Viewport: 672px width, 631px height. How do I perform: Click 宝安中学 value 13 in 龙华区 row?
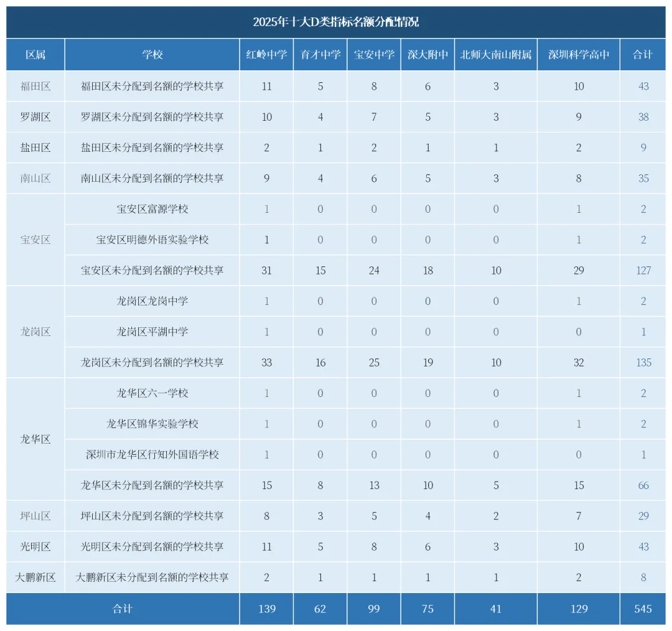pyautogui.click(x=374, y=485)
